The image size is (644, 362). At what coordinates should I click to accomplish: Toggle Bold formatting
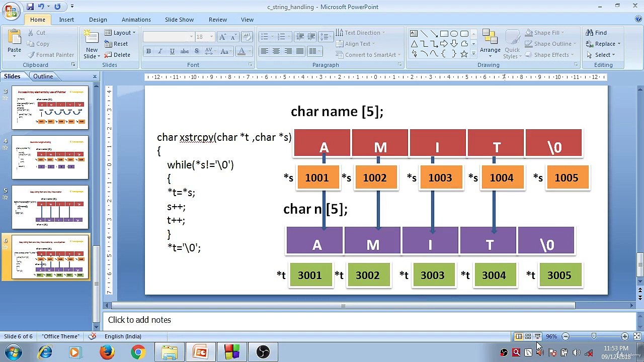(x=148, y=51)
